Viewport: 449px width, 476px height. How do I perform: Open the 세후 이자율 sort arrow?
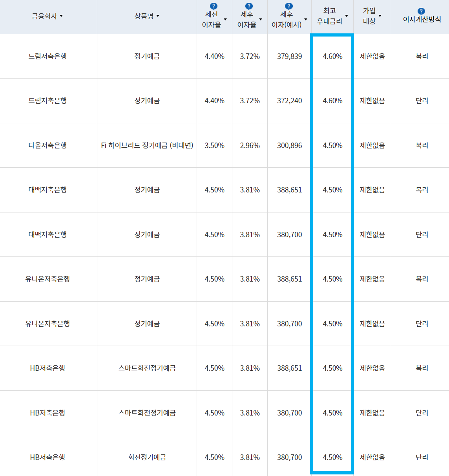coord(261,19)
